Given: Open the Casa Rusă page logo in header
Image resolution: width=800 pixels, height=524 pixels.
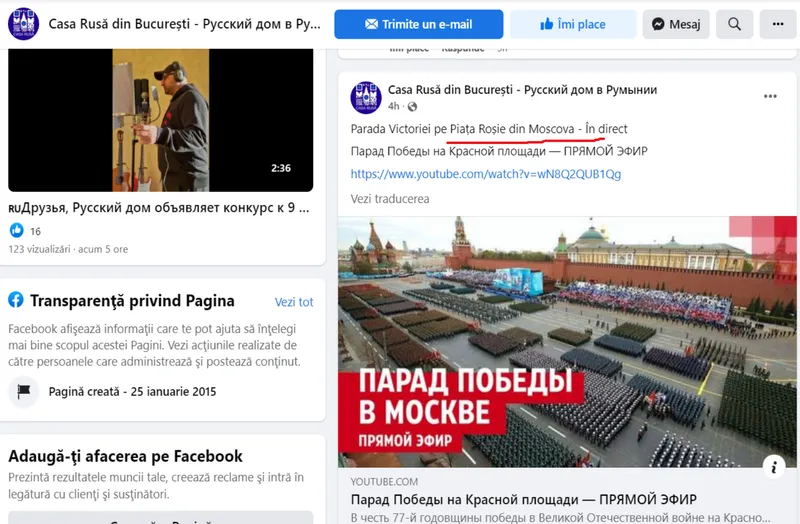Looking at the screenshot, I should [23, 23].
